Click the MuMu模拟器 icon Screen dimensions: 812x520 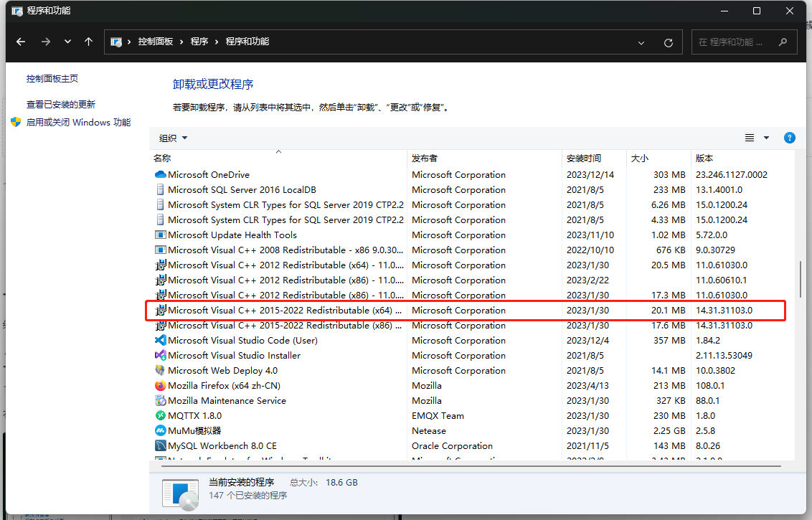pos(161,430)
